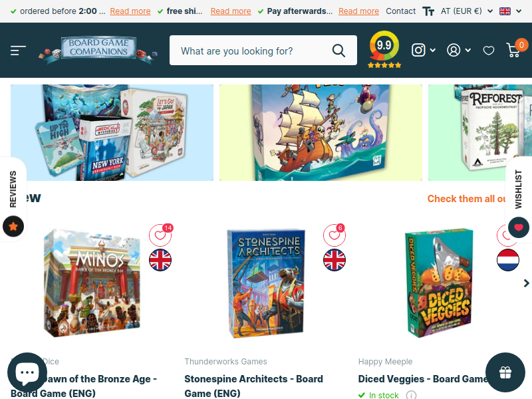Click the 9.9 rating badge
532x399 pixels.
point(384,49)
